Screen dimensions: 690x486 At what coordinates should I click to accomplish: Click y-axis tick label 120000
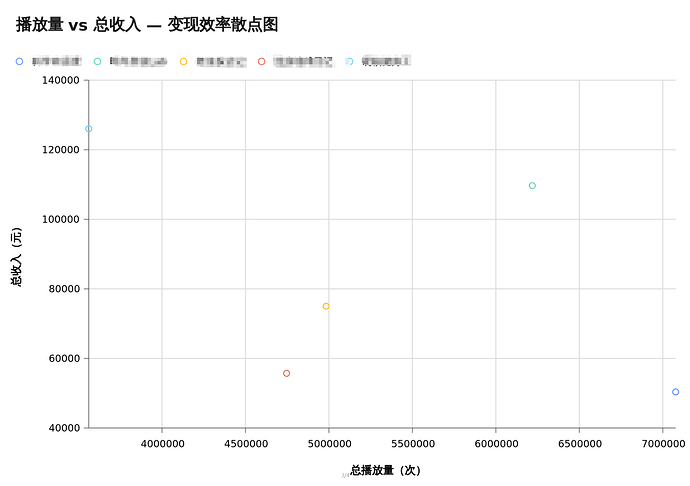coord(61,150)
